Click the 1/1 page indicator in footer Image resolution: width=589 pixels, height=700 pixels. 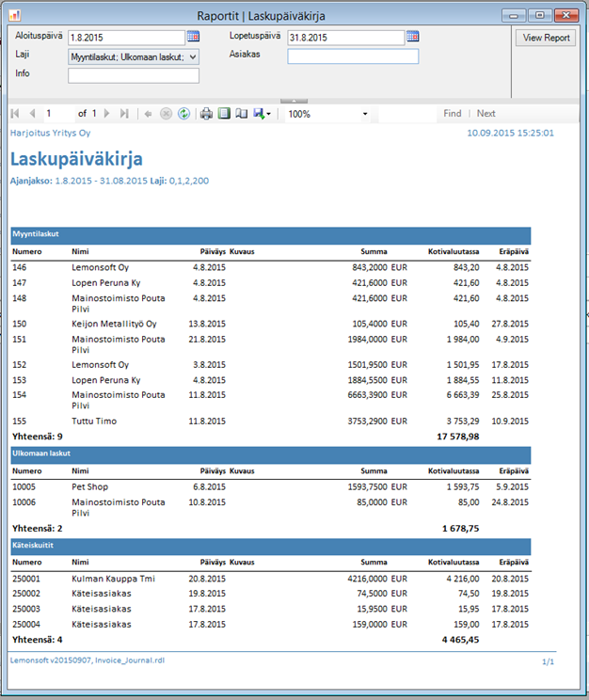548,661
